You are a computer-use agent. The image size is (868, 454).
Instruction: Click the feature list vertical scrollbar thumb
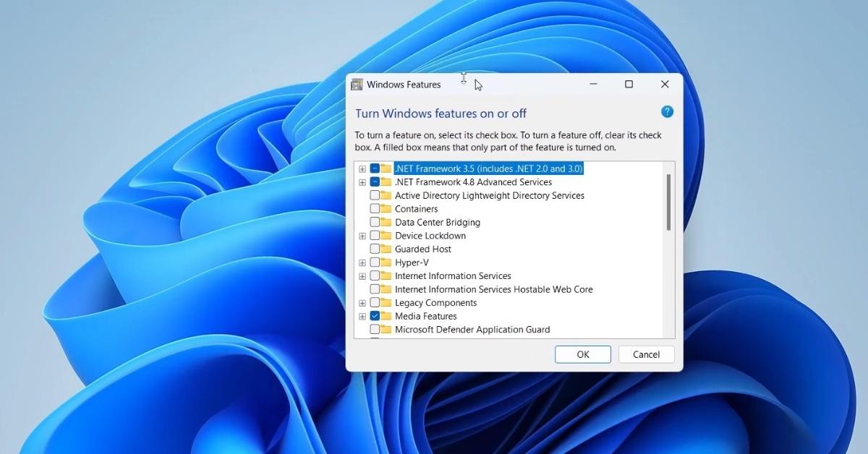click(x=668, y=202)
